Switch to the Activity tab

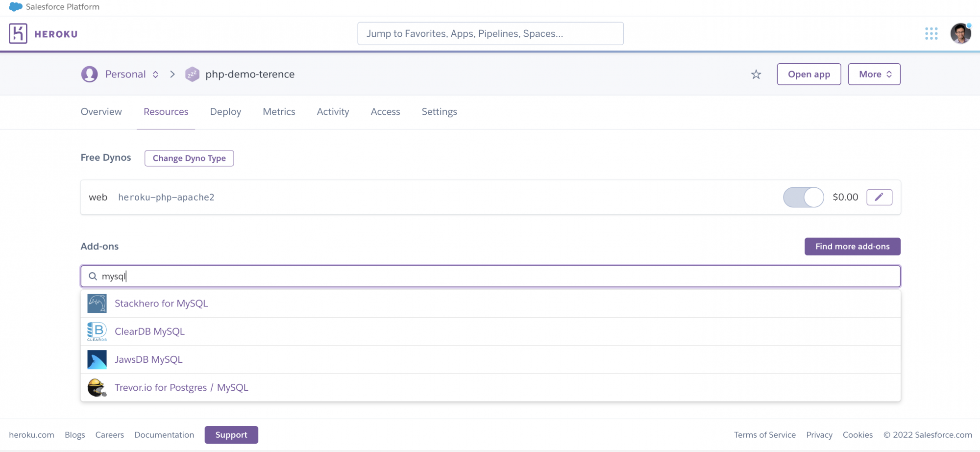(x=333, y=112)
